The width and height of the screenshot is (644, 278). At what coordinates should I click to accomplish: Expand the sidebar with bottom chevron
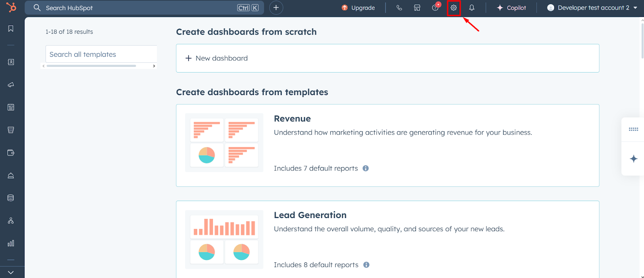[11, 272]
